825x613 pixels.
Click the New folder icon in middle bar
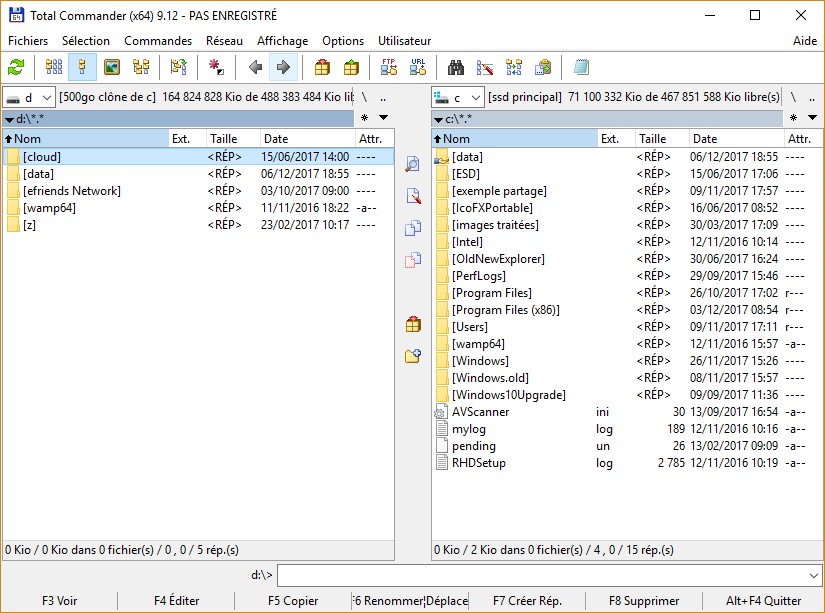tap(413, 355)
